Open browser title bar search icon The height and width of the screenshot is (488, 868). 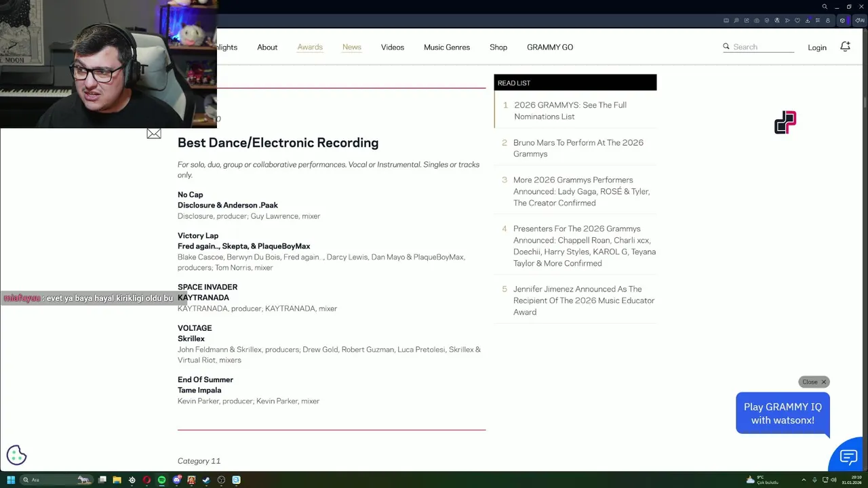click(x=825, y=7)
